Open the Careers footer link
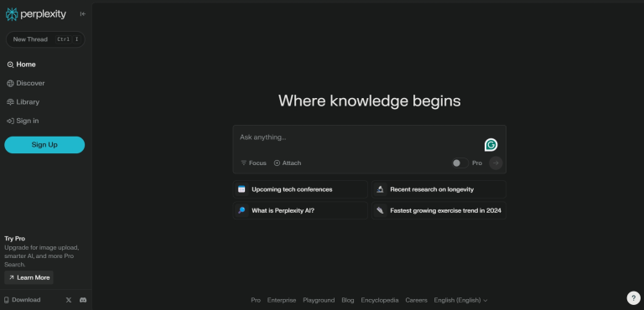This screenshot has width=644, height=310. (416, 300)
